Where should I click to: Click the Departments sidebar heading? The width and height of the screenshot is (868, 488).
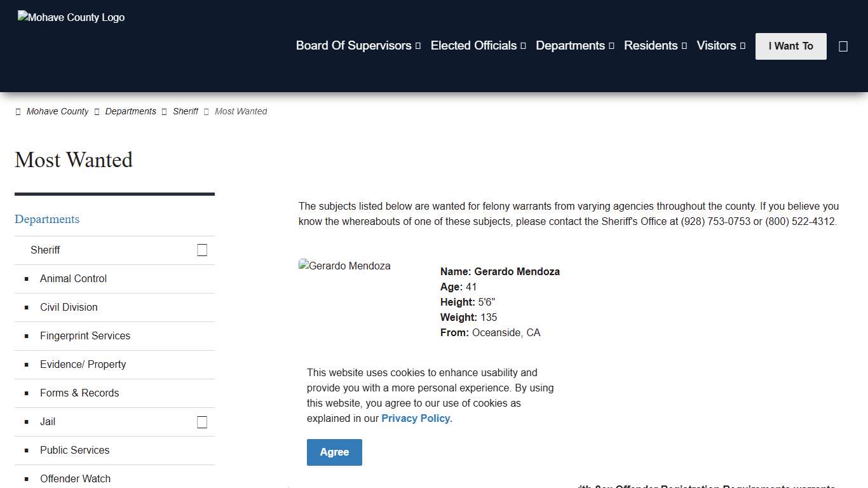coord(47,219)
